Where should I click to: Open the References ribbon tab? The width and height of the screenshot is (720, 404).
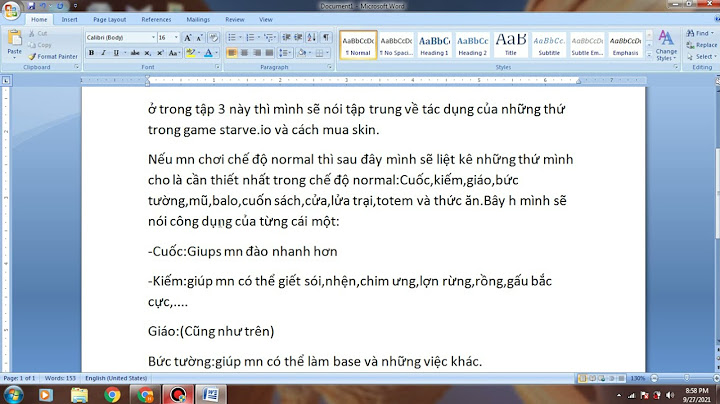(x=156, y=20)
